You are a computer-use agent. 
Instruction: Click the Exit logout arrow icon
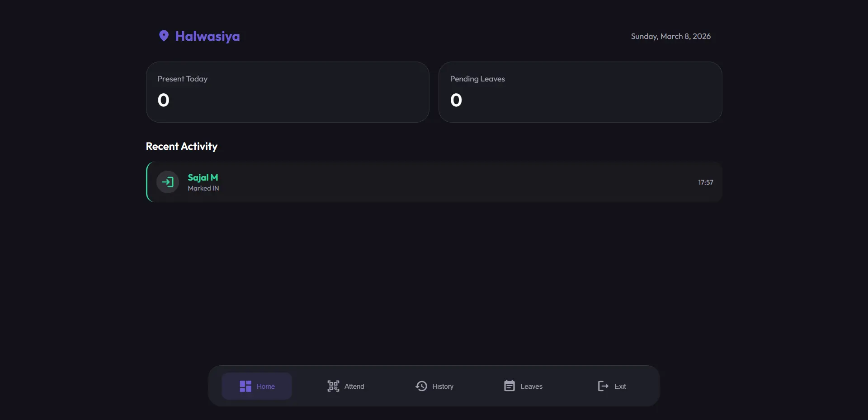pos(603,386)
